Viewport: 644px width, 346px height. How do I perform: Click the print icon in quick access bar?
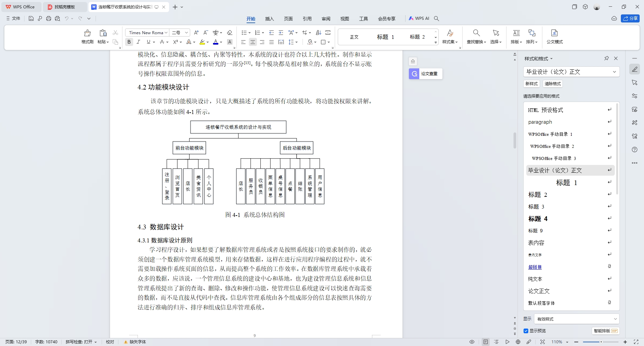click(49, 19)
